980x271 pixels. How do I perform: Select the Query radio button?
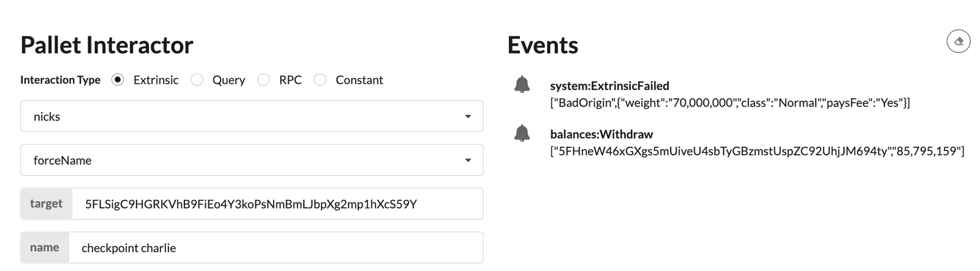click(197, 80)
